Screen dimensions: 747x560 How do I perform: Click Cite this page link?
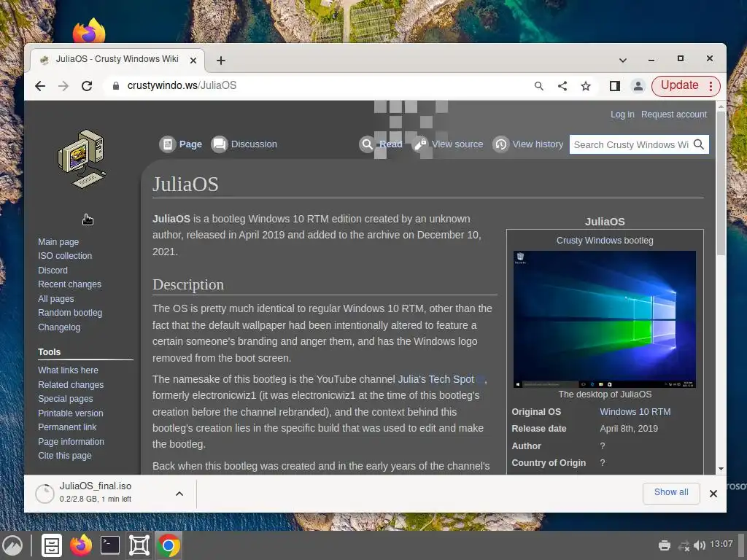point(65,456)
